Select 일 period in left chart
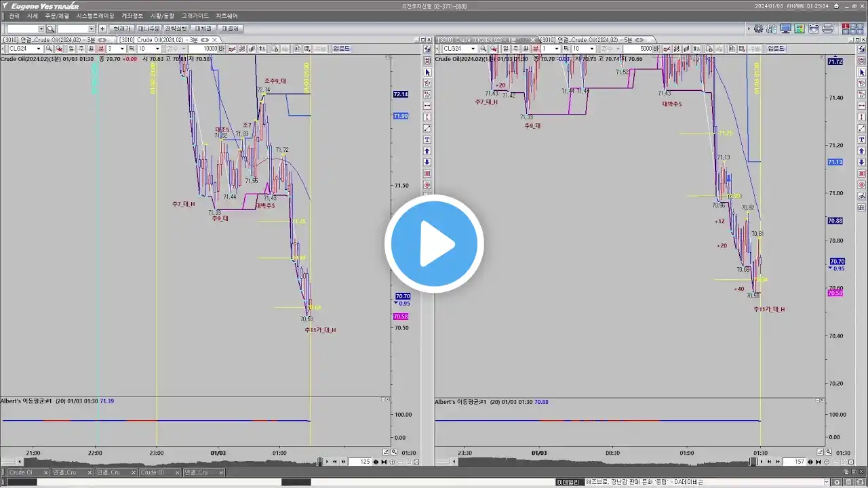Viewport: 868px width, 488px height. [x=71, y=48]
